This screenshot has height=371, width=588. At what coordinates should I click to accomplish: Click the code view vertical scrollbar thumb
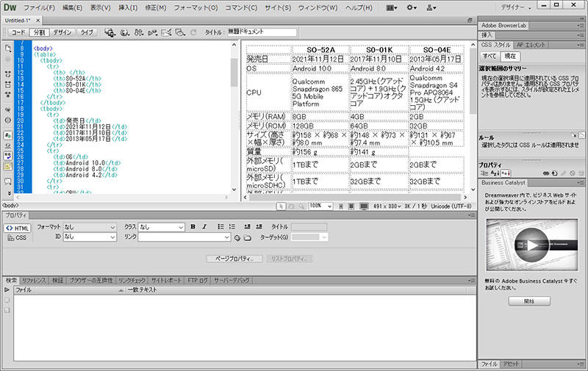tap(234, 72)
